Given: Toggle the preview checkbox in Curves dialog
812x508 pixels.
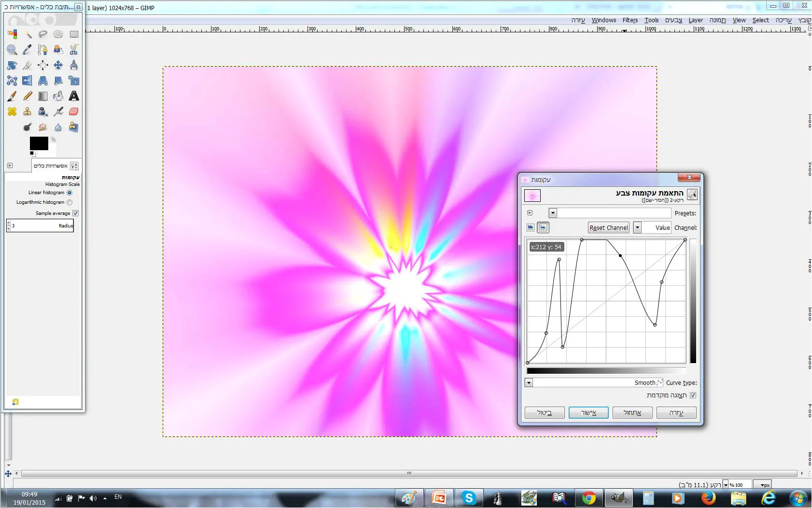Looking at the screenshot, I should 693,395.
